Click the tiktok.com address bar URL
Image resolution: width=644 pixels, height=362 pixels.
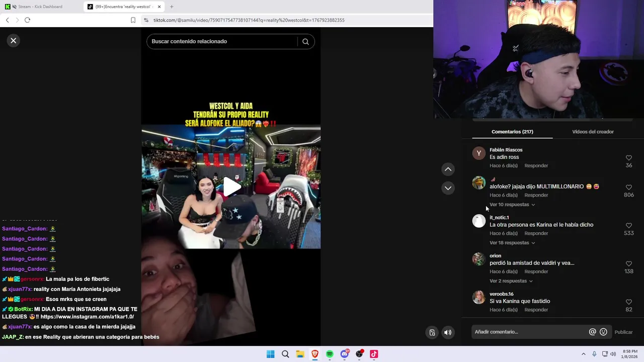tap(249, 20)
